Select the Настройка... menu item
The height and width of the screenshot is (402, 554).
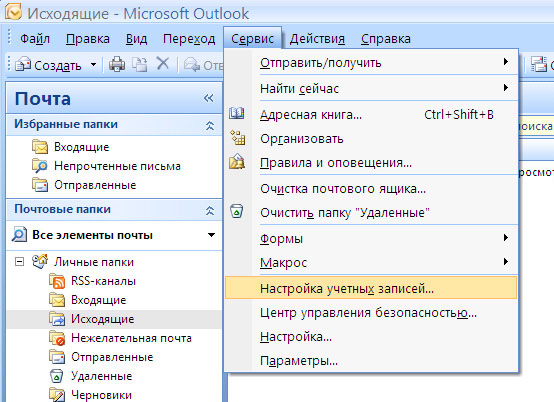click(x=371, y=336)
